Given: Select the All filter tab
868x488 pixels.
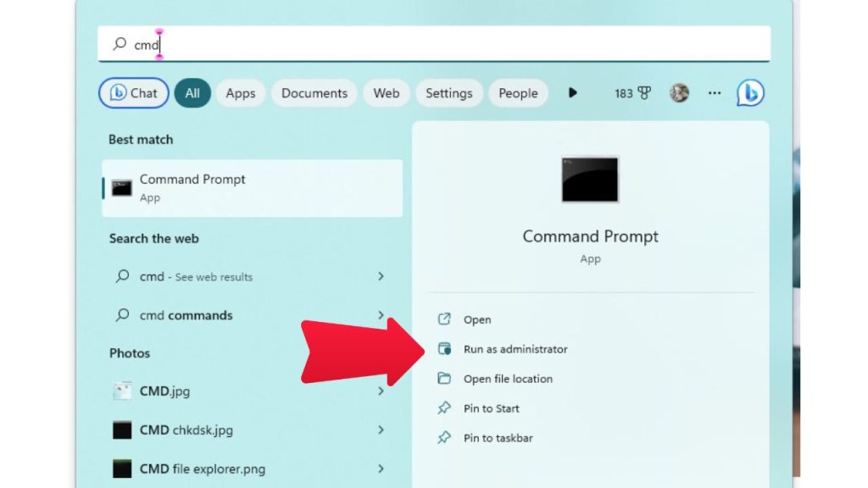Looking at the screenshot, I should (192, 93).
